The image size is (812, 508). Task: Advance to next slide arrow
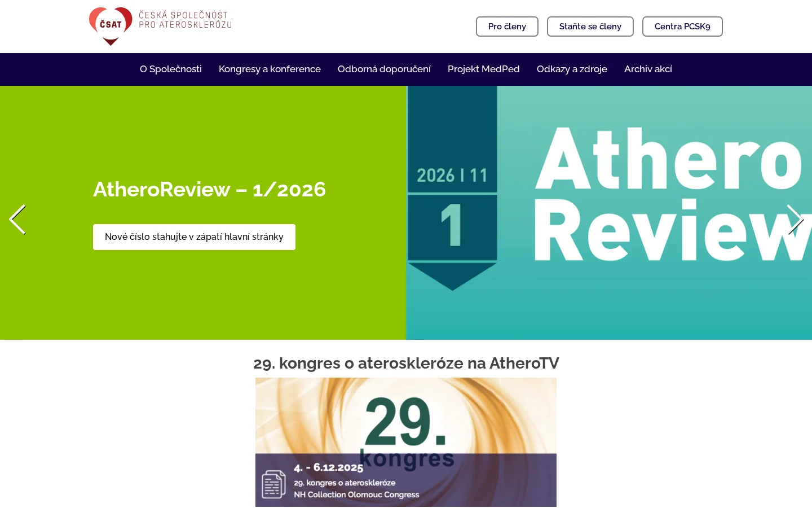coord(795,220)
